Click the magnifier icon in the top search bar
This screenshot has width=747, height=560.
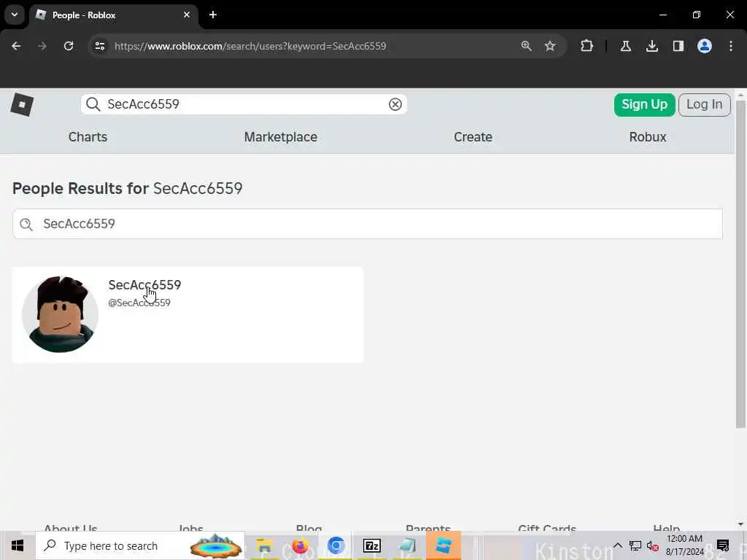point(93,104)
